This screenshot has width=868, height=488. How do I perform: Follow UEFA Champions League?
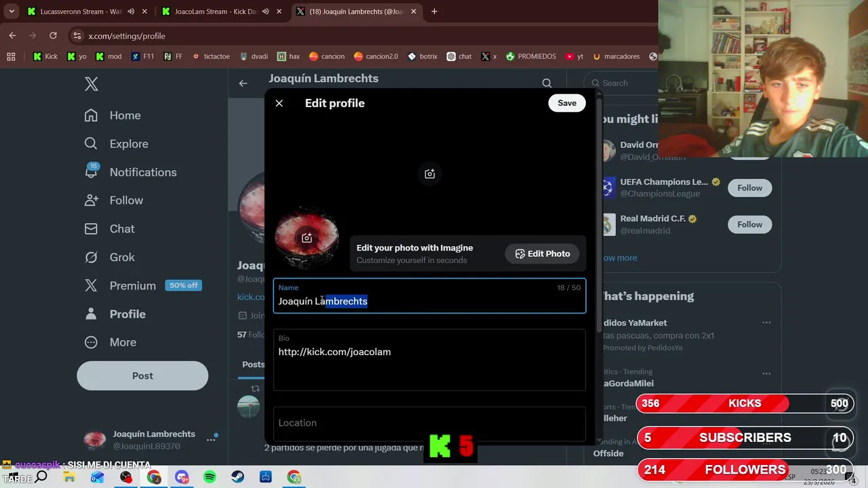point(750,188)
